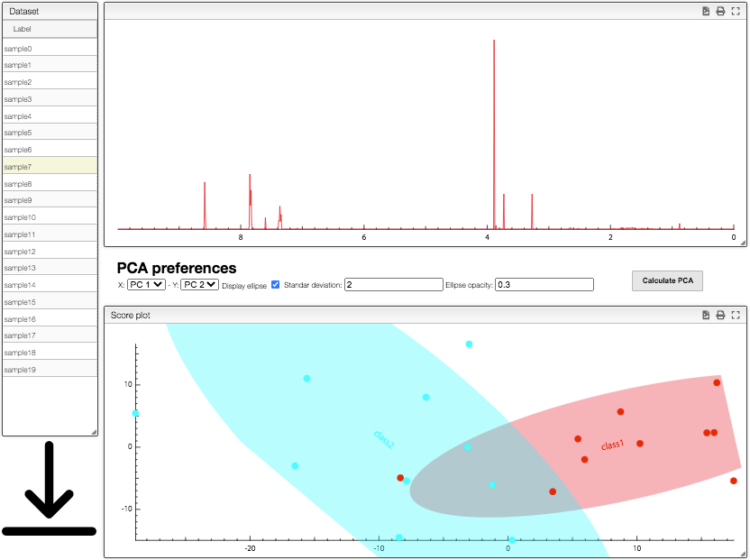Focus the Standar deviation input field
750x560 pixels.
coord(394,284)
